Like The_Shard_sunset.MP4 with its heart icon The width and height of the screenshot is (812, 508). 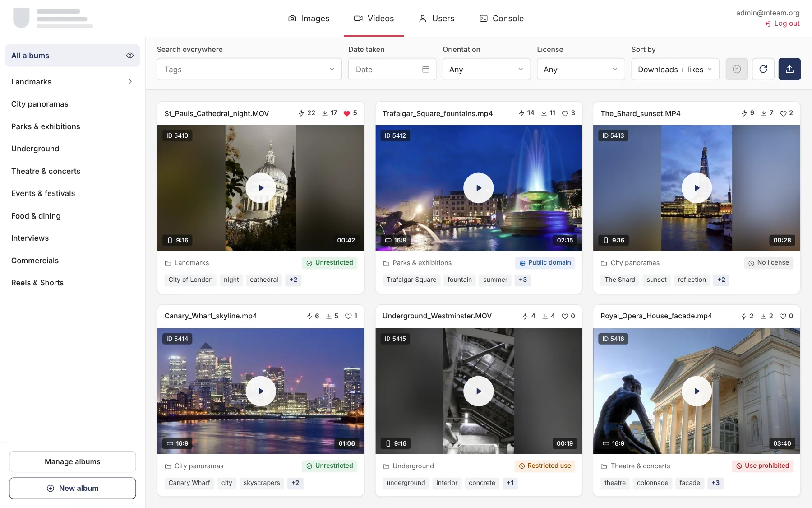pos(783,113)
